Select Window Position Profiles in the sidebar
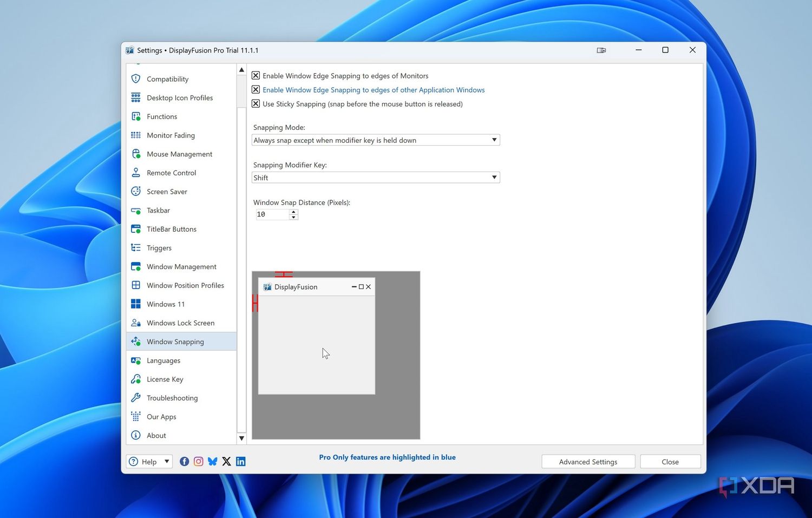812x518 pixels. [186, 285]
